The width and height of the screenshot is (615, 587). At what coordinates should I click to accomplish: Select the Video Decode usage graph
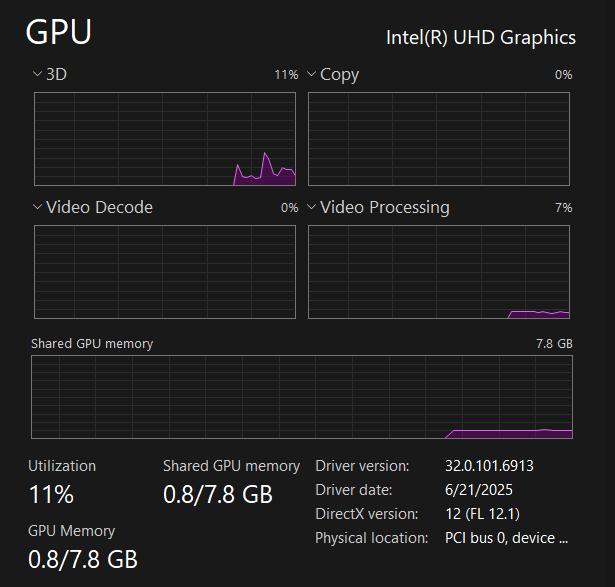click(165, 272)
